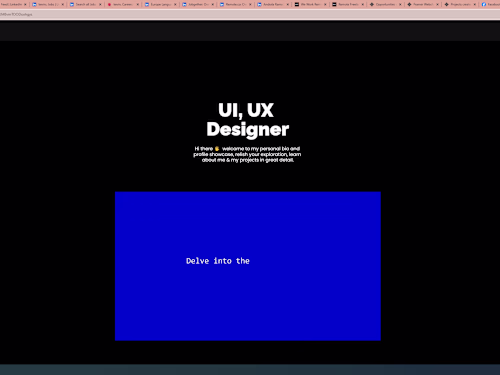Switch to the Projects tab
The height and width of the screenshot is (375, 500).
460,4
